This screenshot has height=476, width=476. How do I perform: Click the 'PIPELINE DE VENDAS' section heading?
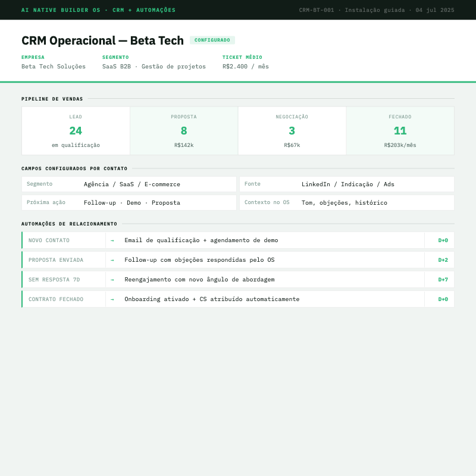[52, 99]
